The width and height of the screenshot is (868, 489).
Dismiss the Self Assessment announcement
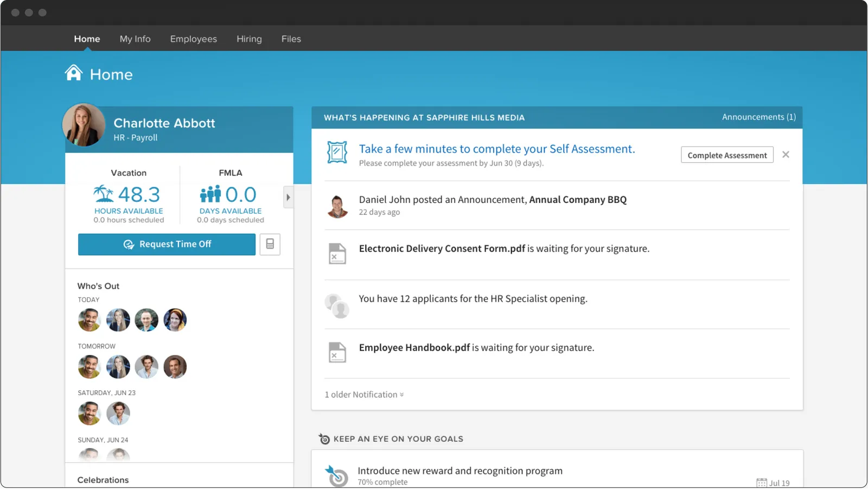[x=786, y=154]
